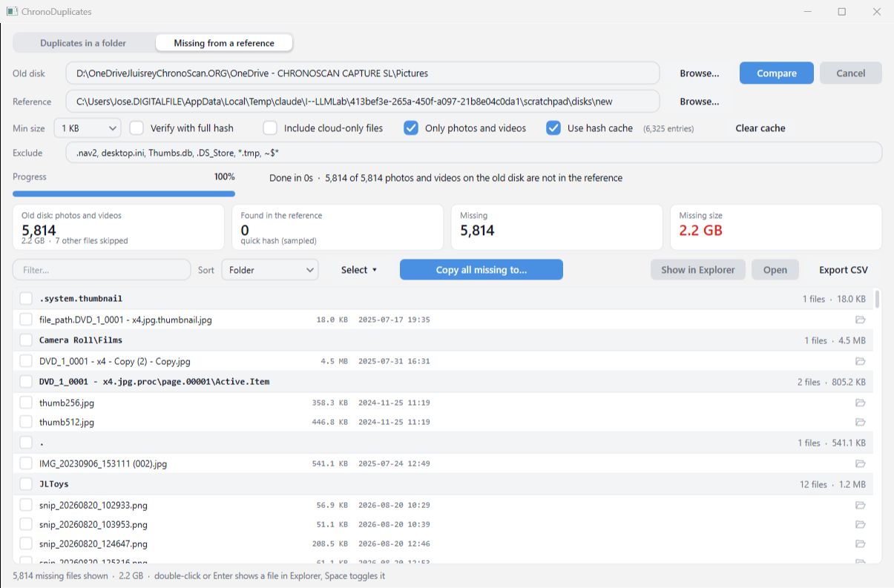Click the 2025-07-24 12:49 date value

point(394,463)
